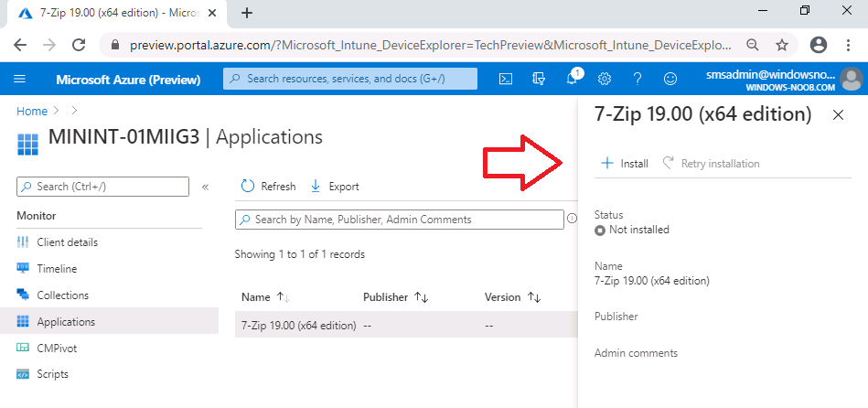The width and height of the screenshot is (868, 408).
Task: Open the Azure portal hamburger menu
Action: (x=19, y=80)
